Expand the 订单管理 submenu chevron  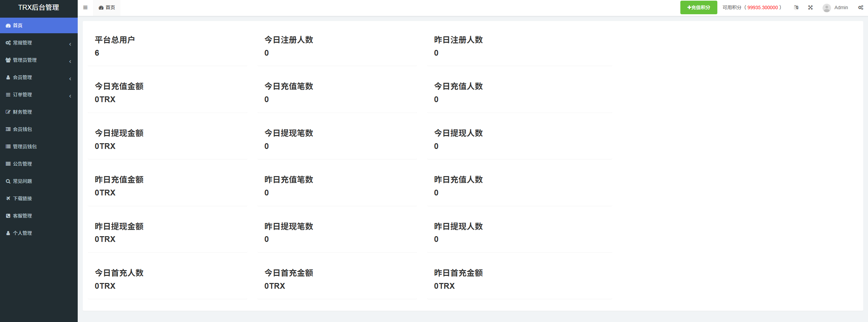(x=70, y=96)
